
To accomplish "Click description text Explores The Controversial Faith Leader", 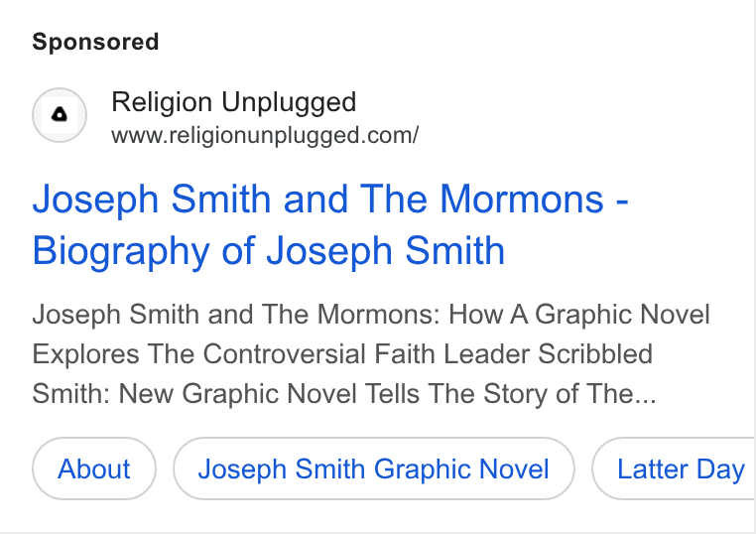I will click(281, 354).
